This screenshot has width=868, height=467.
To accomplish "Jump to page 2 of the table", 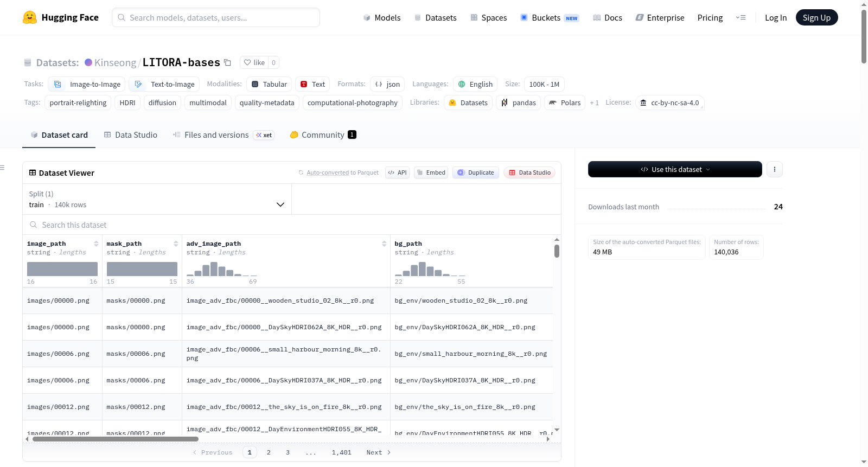I will click(x=269, y=452).
